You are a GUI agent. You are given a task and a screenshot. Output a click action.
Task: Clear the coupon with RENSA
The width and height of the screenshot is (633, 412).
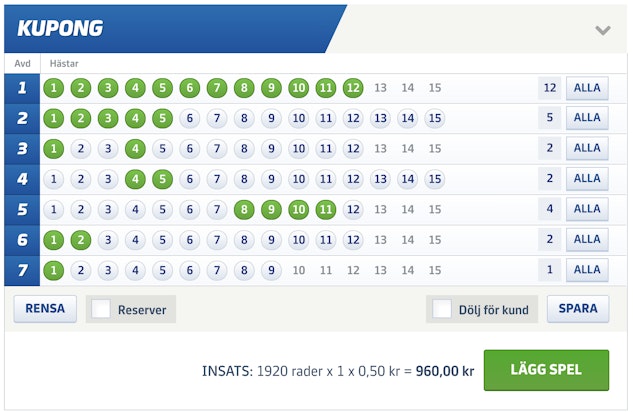tap(45, 309)
